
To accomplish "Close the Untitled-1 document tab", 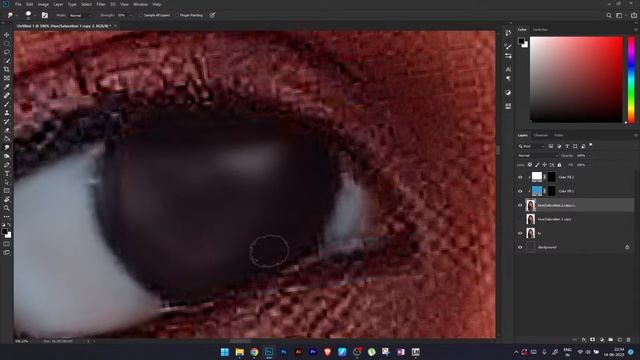I will click(116, 26).
